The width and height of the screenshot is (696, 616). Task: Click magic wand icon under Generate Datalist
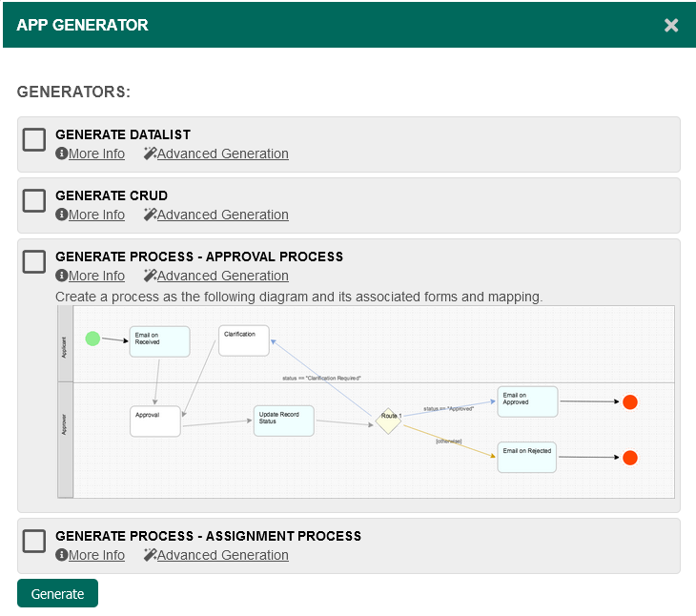coord(150,154)
